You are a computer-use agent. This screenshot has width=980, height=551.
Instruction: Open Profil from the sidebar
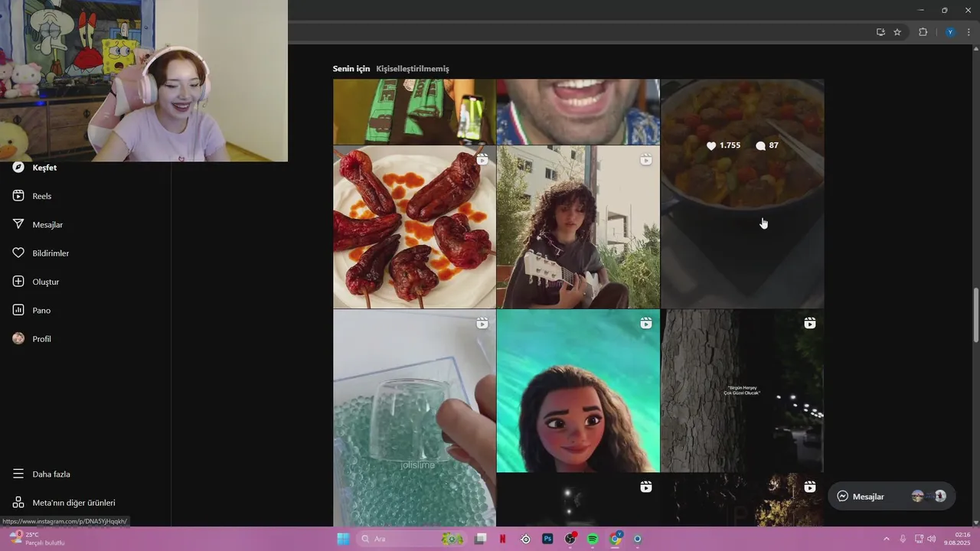32,339
